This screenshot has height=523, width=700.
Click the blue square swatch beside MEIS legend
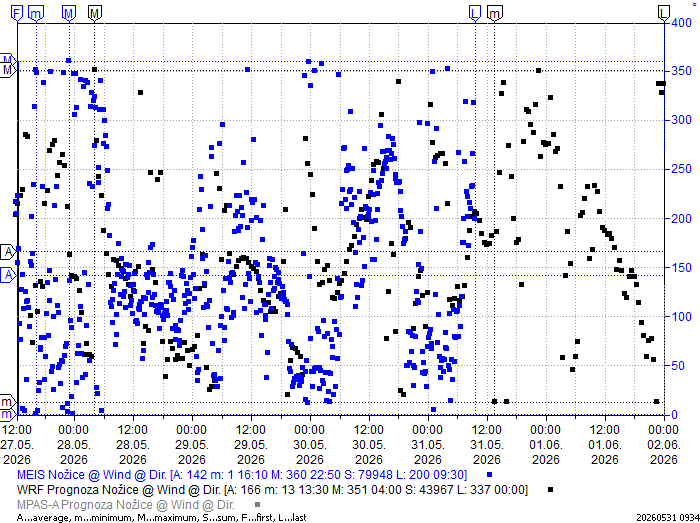(x=489, y=475)
